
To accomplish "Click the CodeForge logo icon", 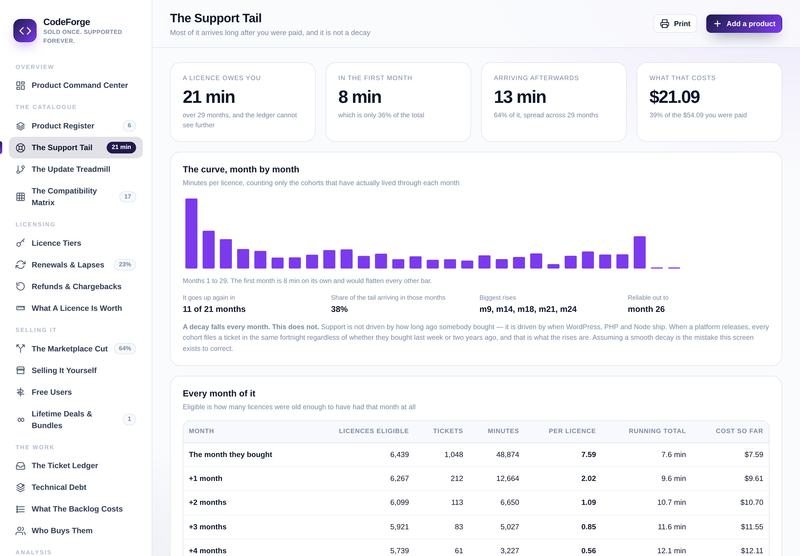I will point(25,31).
